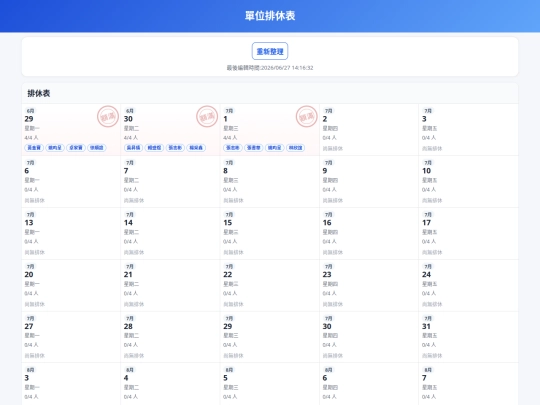Image resolution: width=540 pixels, height=405 pixels.
Task: Choose the July 8 Wednesday day cell
Action: (270, 181)
